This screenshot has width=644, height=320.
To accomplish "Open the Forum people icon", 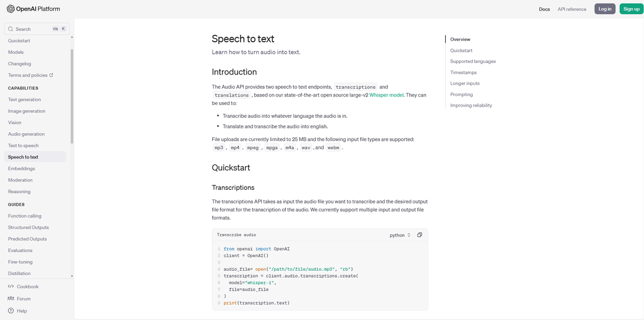I will tap(11, 298).
